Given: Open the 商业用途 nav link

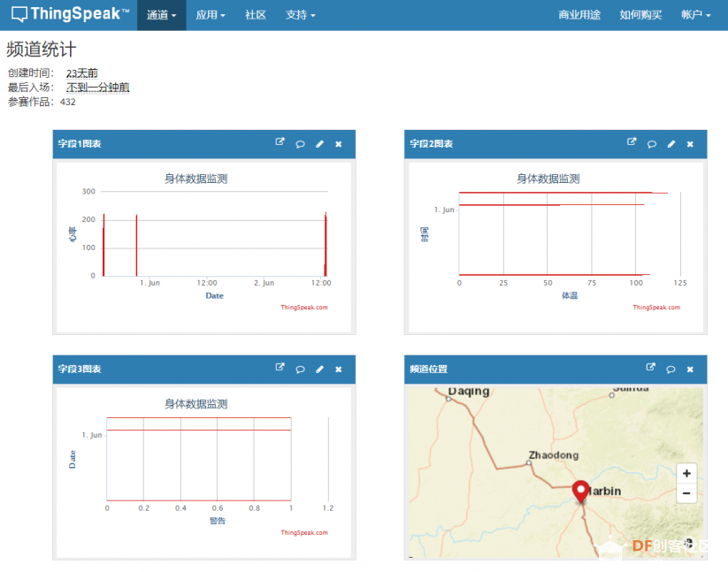Looking at the screenshot, I should point(579,15).
